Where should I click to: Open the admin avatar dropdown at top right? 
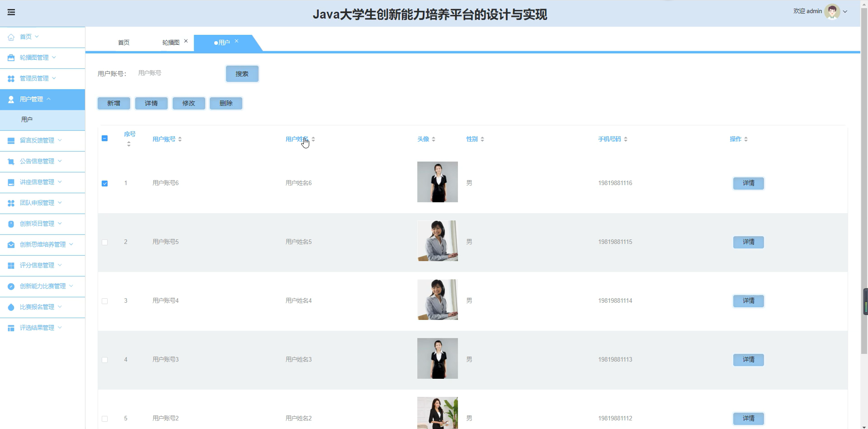tap(833, 11)
